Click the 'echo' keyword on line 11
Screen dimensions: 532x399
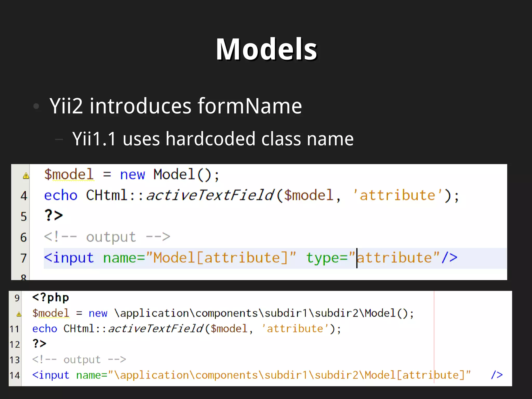pos(45,329)
